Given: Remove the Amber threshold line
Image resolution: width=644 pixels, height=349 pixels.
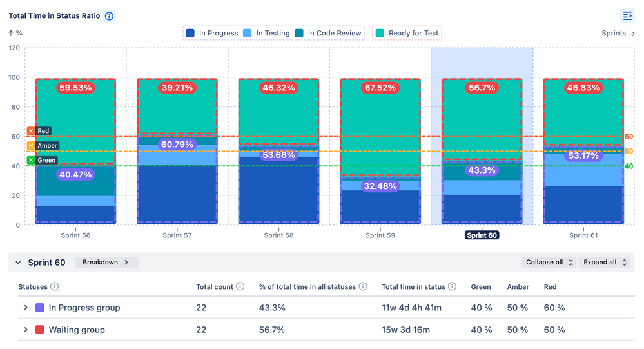Looking at the screenshot, I should (31, 146).
